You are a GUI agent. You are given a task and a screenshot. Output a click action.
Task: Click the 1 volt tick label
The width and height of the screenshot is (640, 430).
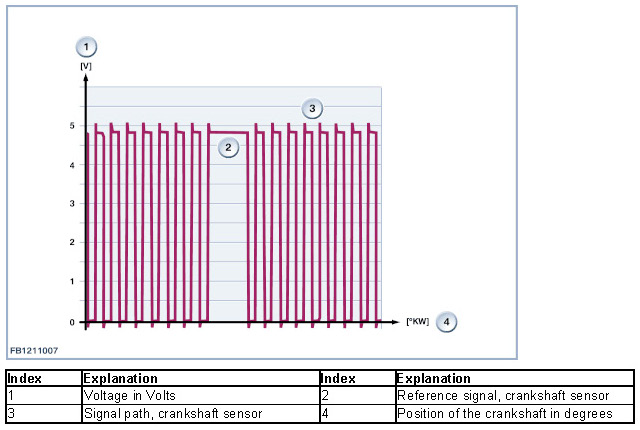[x=71, y=282]
